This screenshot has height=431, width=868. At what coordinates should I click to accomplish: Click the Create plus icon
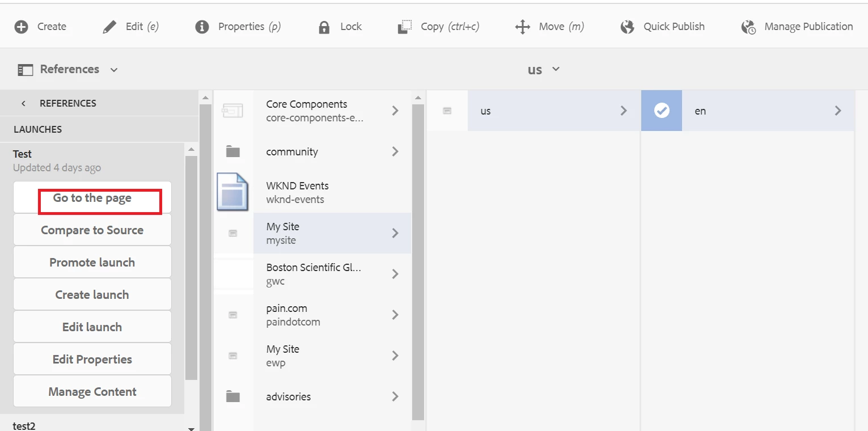pyautogui.click(x=21, y=27)
